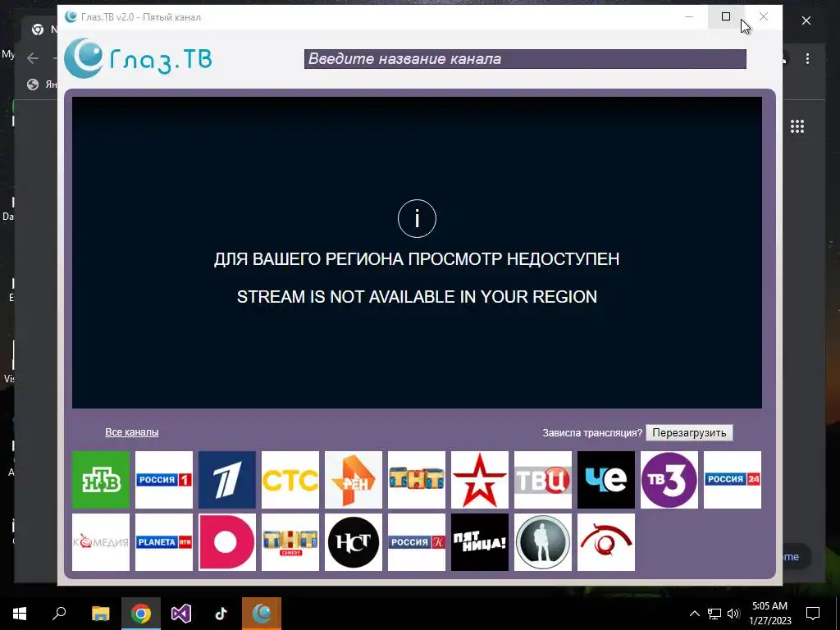Open the Planeta RTR channel
Image resolution: width=840 pixels, height=630 pixels.
[164, 542]
